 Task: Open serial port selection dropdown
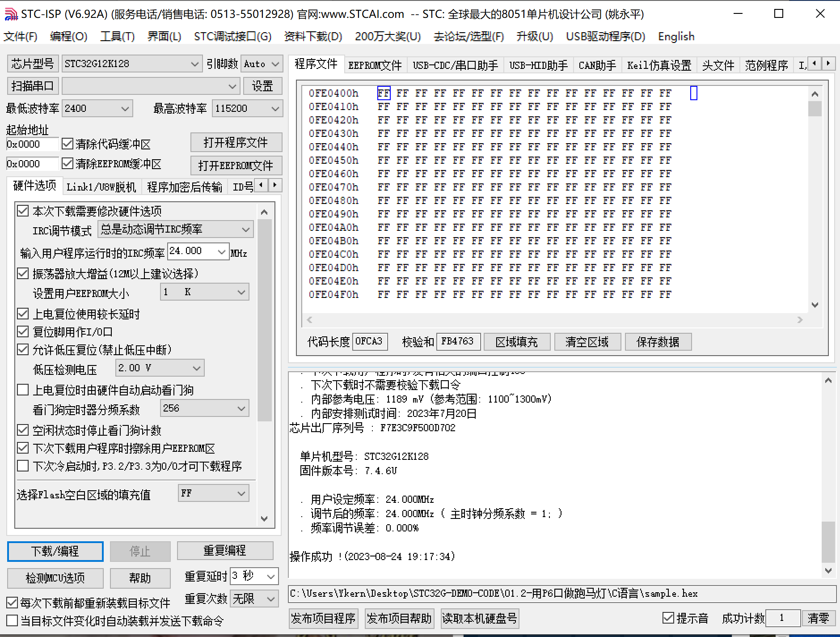[x=150, y=86]
